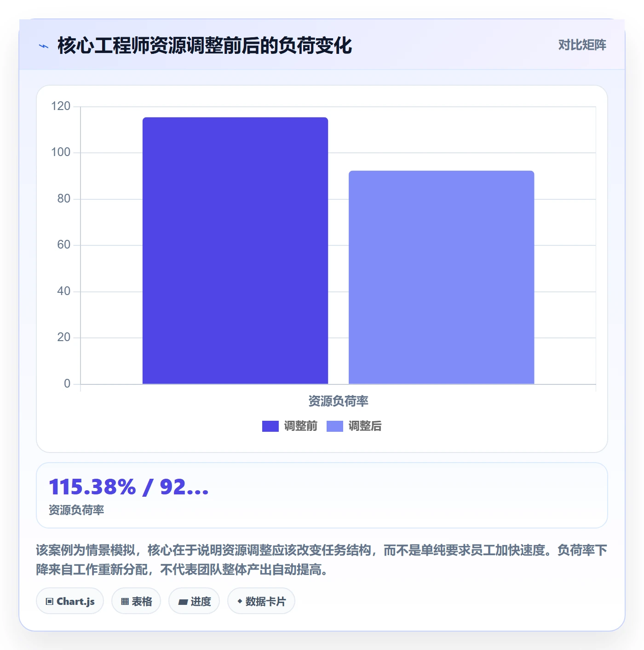
Task: Click the description paragraph starting 该案例为情景模拟
Action: click(322, 560)
